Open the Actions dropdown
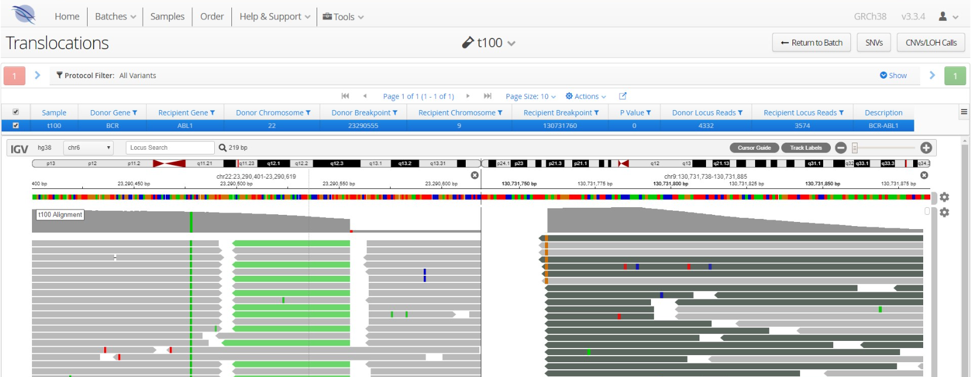 (586, 96)
